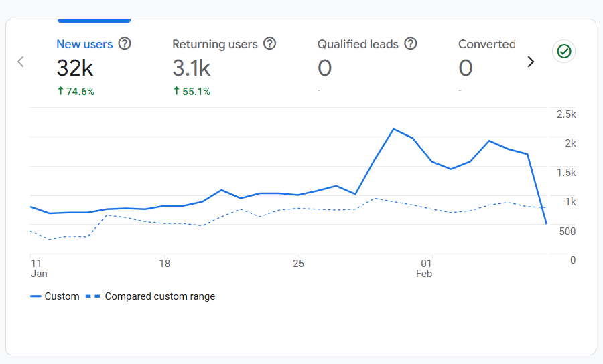Image resolution: width=603 pixels, height=364 pixels.
Task: Click the Qualified leads help icon
Action: click(411, 44)
